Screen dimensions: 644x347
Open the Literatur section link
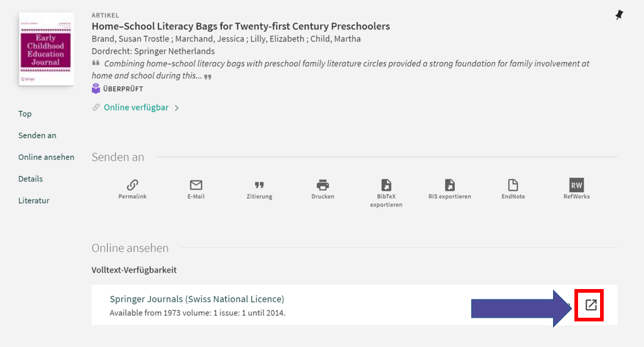pos(34,201)
